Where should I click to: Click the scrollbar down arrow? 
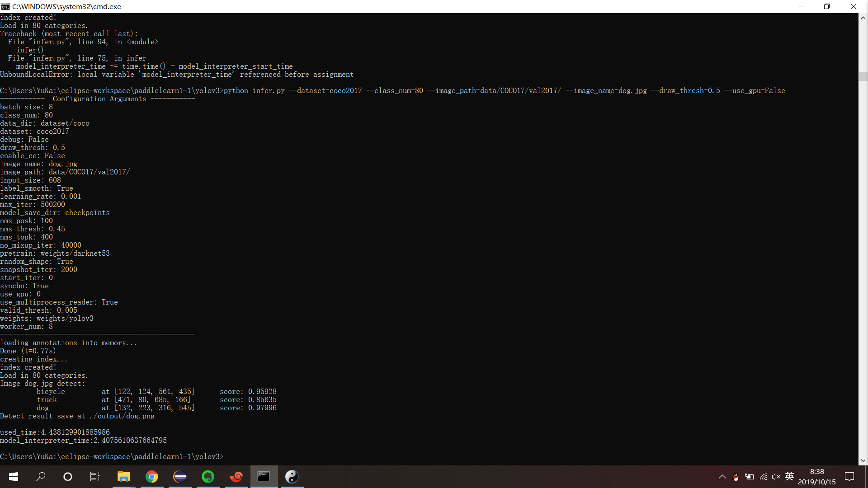pyautogui.click(x=863, y=461)
